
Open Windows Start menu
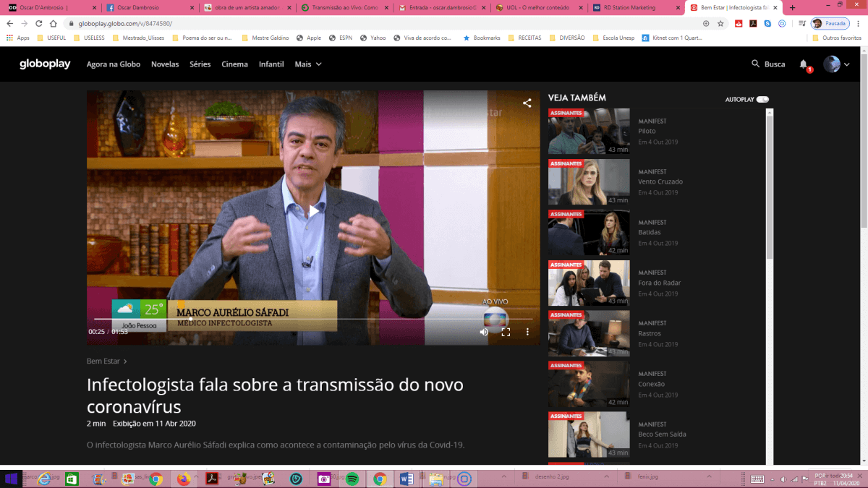tap(12, 479)
